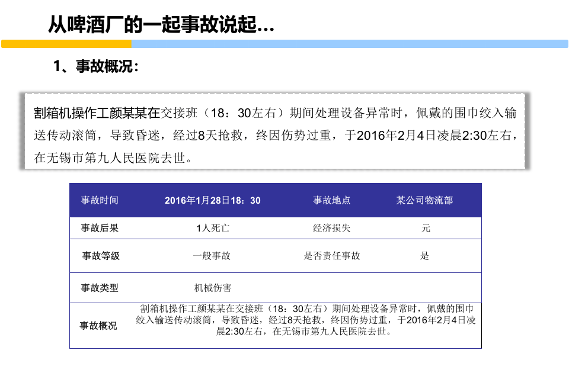Click the date cell 2016年1月28日18：30
569x392 pixels.
(x=213, y=200)
